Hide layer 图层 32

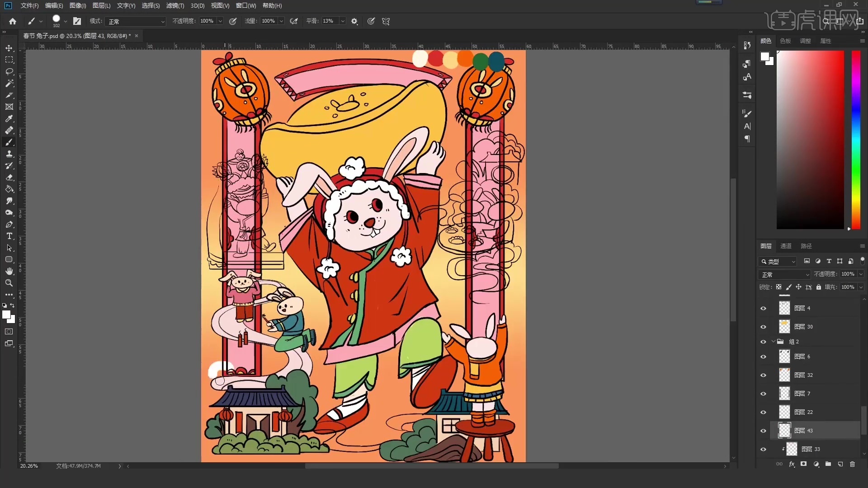click(764, 375)
